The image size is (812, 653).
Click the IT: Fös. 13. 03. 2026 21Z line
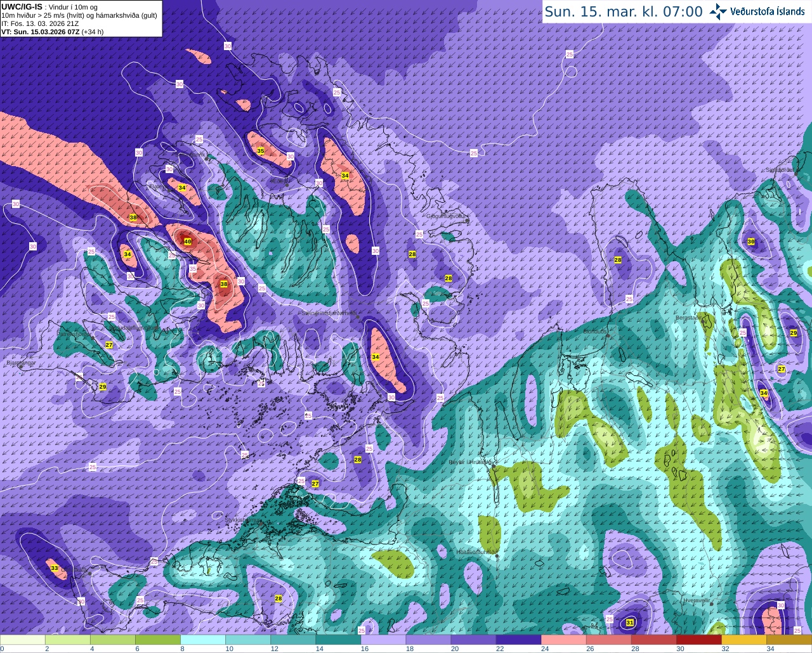pos(40,23)
